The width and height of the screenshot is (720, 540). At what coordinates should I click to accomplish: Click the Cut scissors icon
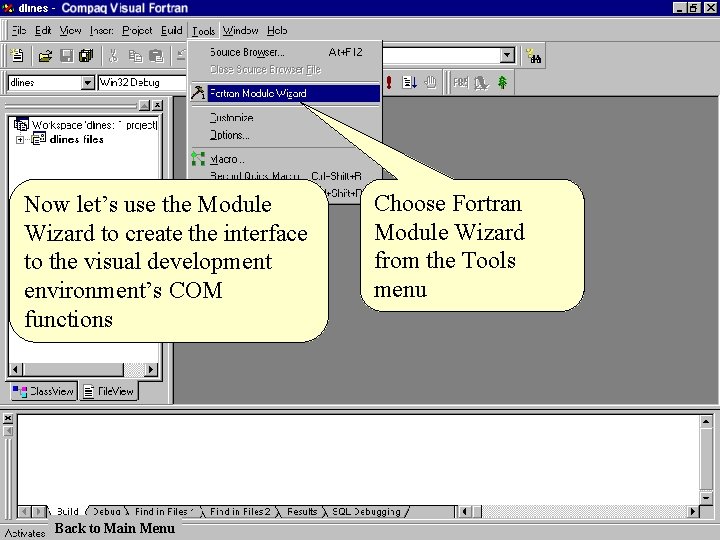pos(113,56)
